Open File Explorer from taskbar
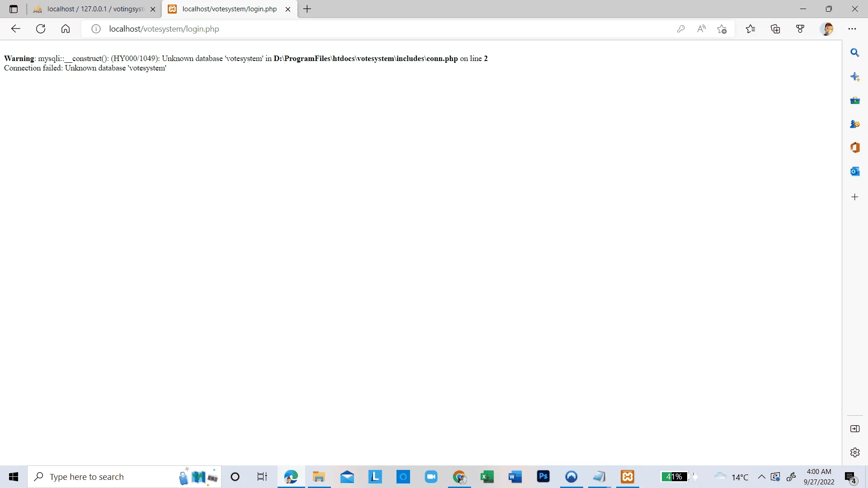 [319, 477]
